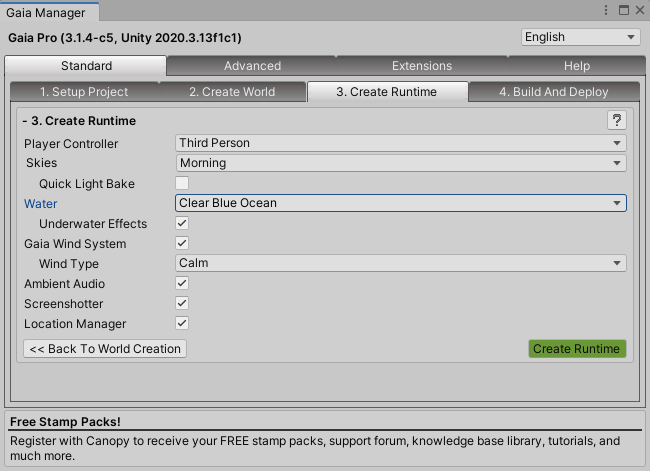Click Back To World Creation button
Screen dimensions: 650x471
(105, 349)
